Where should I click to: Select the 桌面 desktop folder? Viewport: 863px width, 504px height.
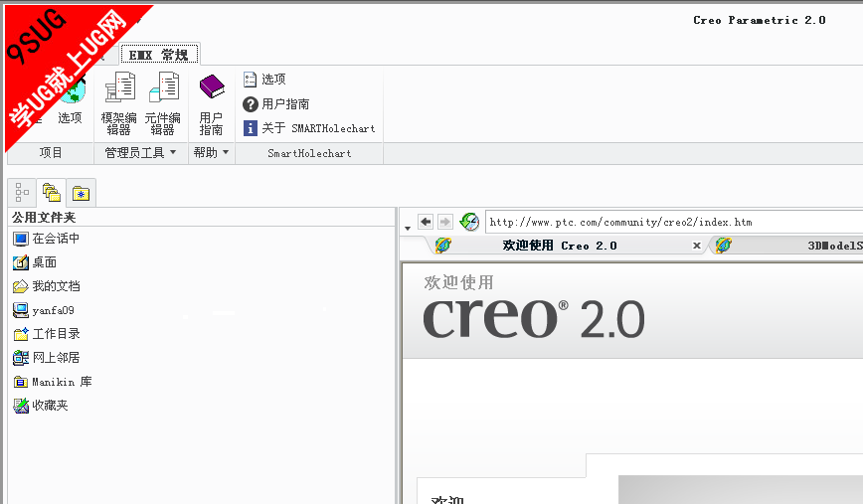click(x=35, y=262)
